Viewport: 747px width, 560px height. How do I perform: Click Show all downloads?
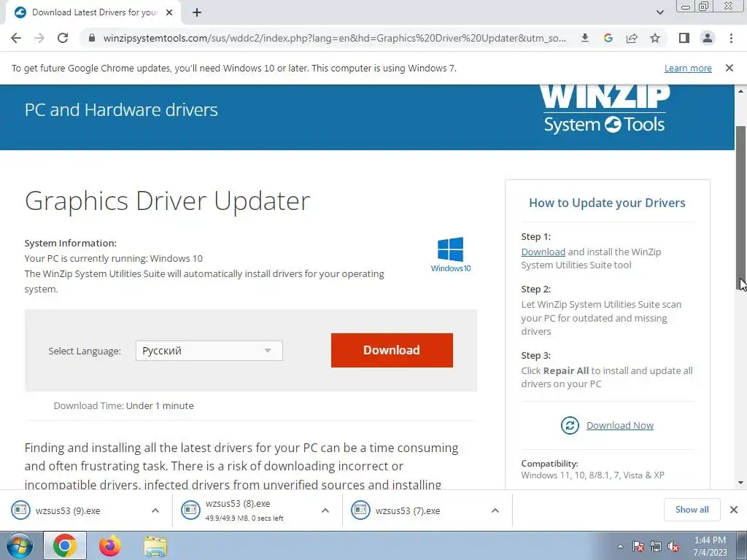tap(692, 510)
